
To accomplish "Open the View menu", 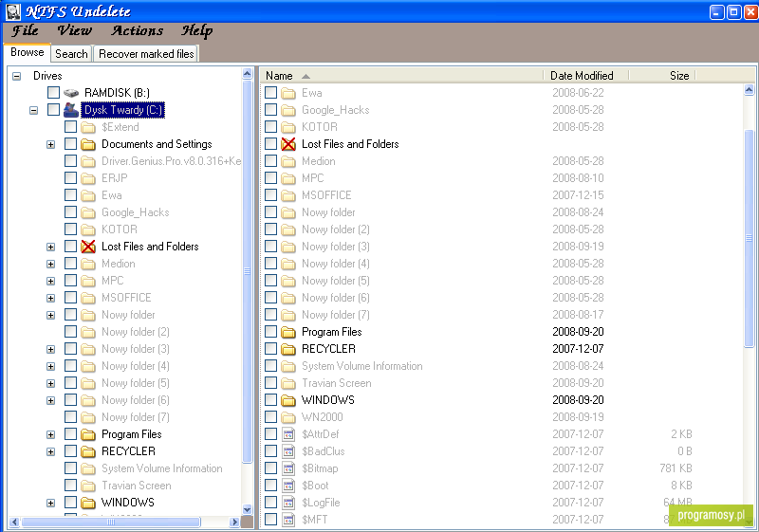I will click(75, 30).
